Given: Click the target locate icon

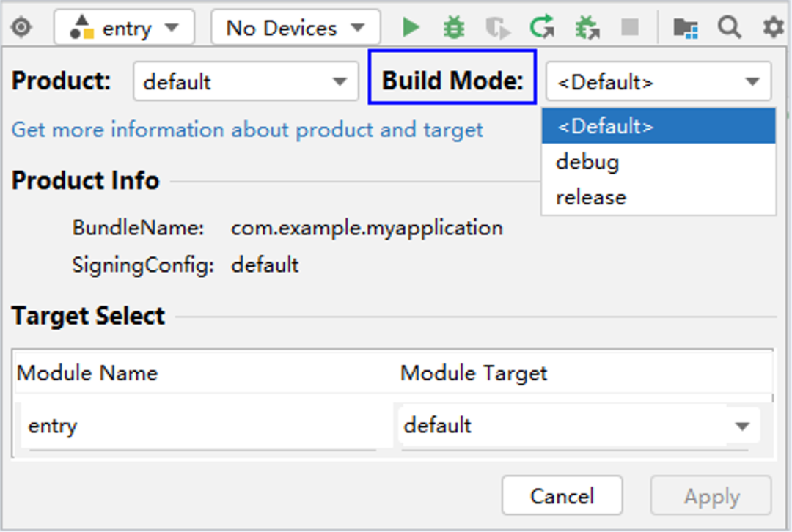Looking at the screenshot, I should (22, 28).
